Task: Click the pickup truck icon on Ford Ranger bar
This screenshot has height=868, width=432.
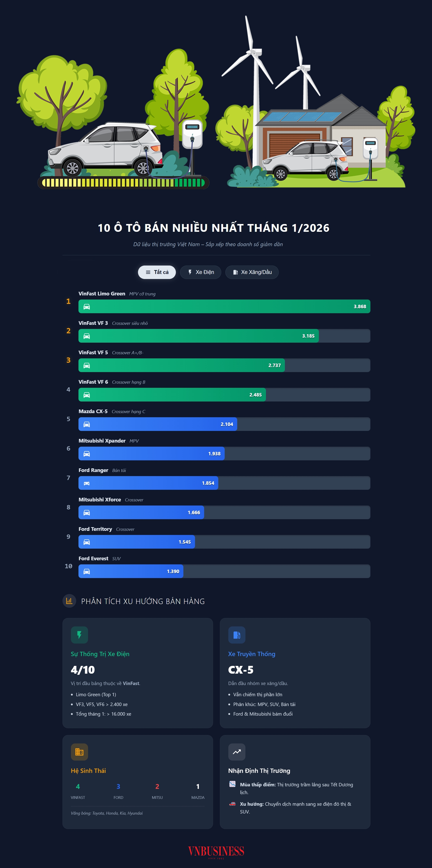Action: click(x=87, y=483)
